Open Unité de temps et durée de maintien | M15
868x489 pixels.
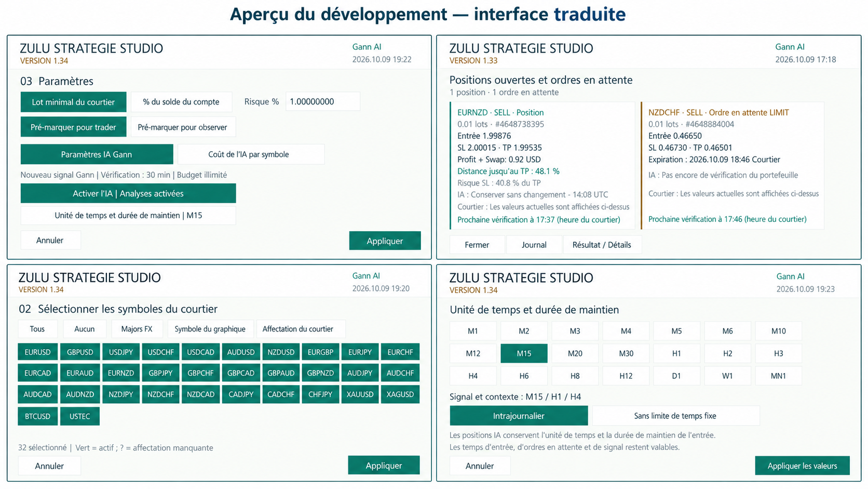pyautogui.click(x=128, y=215)
